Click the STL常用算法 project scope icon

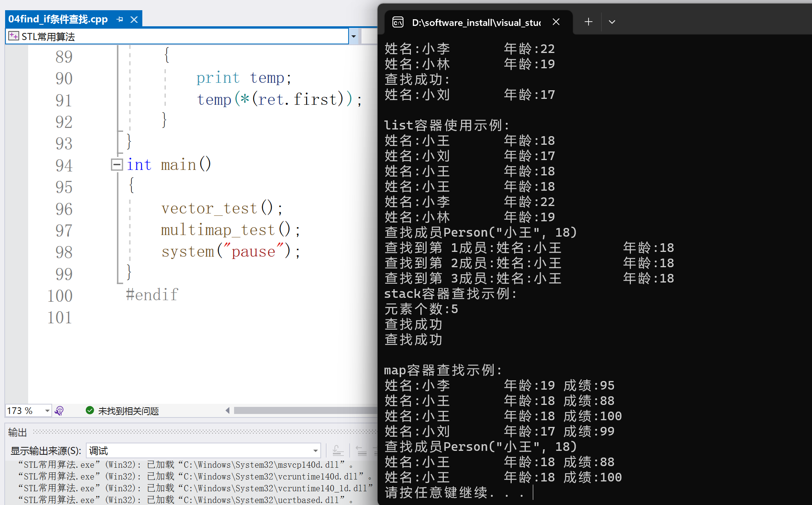[13, 36]
